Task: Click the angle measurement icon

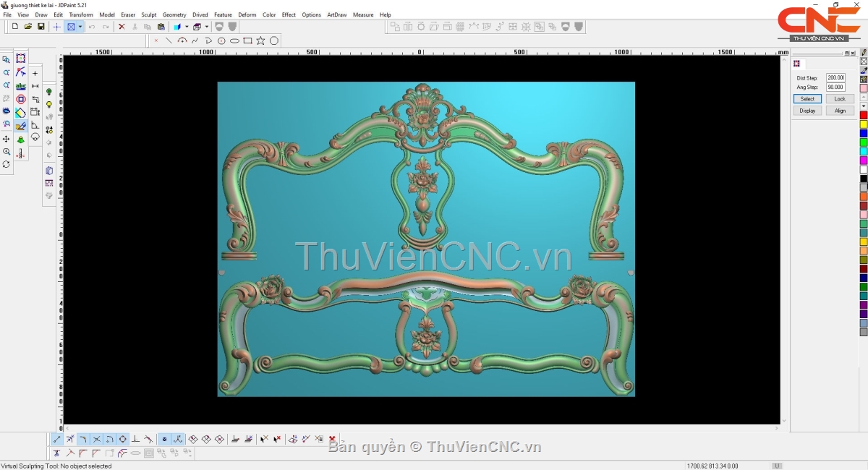Action: 35,125
